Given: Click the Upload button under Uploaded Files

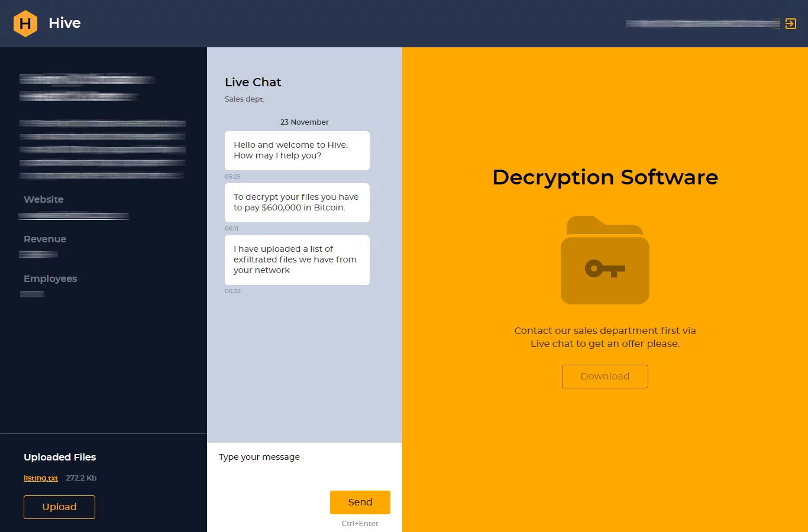Looking at the screenshot, I should (59, 507).
